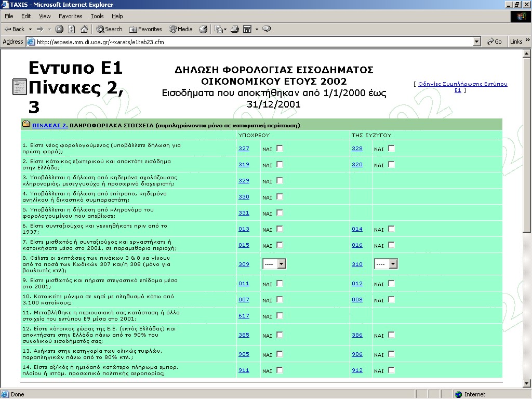Click the Print icon in toolbar
This screenshot has width=532, height=399.
click(x=234, y=29)
